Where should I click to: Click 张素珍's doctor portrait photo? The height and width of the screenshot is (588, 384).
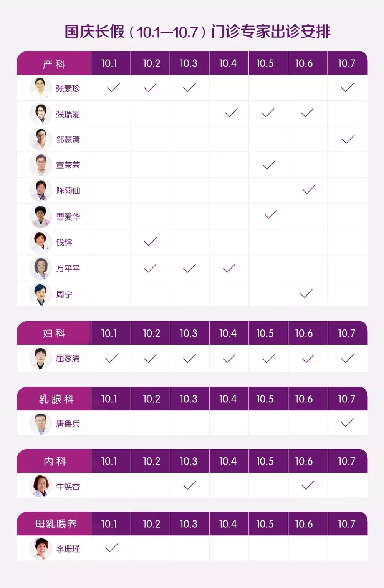(x=41, y=88)
